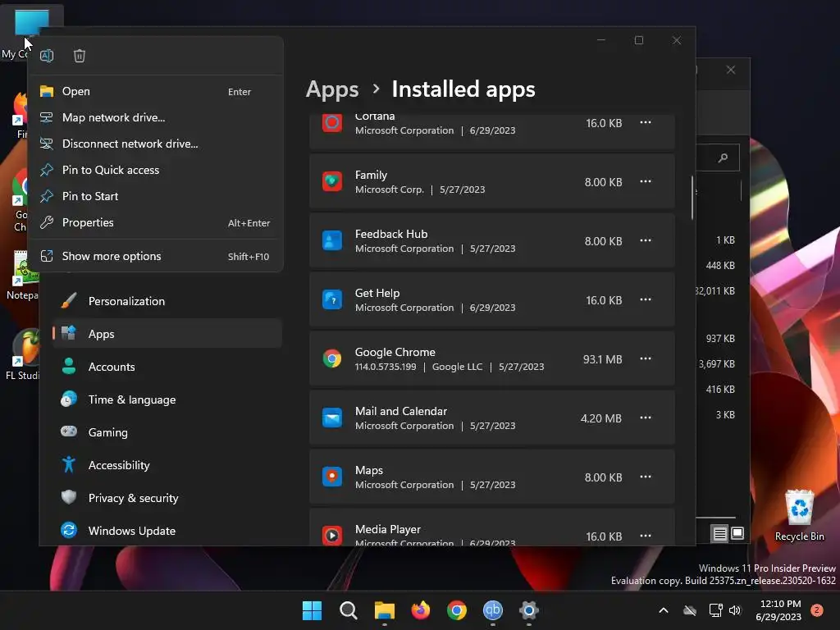The image size is (840, 630).
Task: Open the three-dot menu for Get Help
Action: click(646, 299)
